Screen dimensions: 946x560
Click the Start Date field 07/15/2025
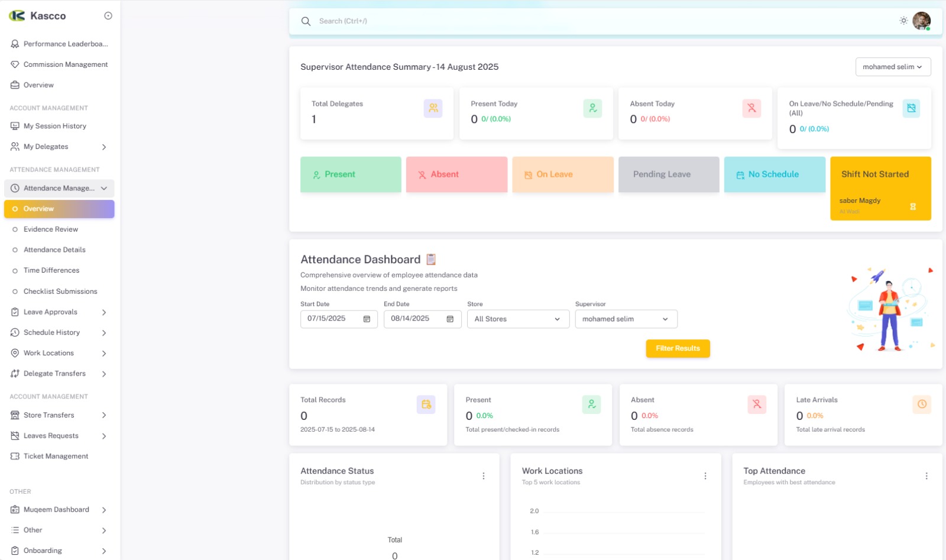[339, 319]
